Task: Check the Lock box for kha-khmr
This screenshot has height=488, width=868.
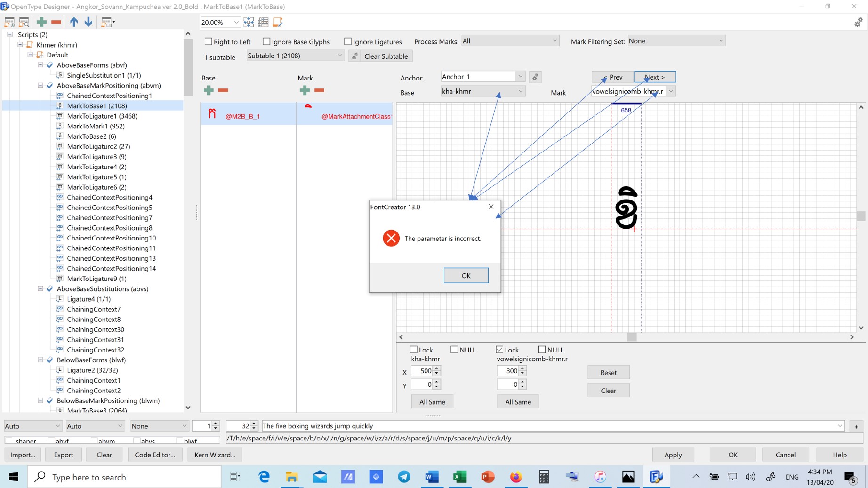Action: (413, 350)
